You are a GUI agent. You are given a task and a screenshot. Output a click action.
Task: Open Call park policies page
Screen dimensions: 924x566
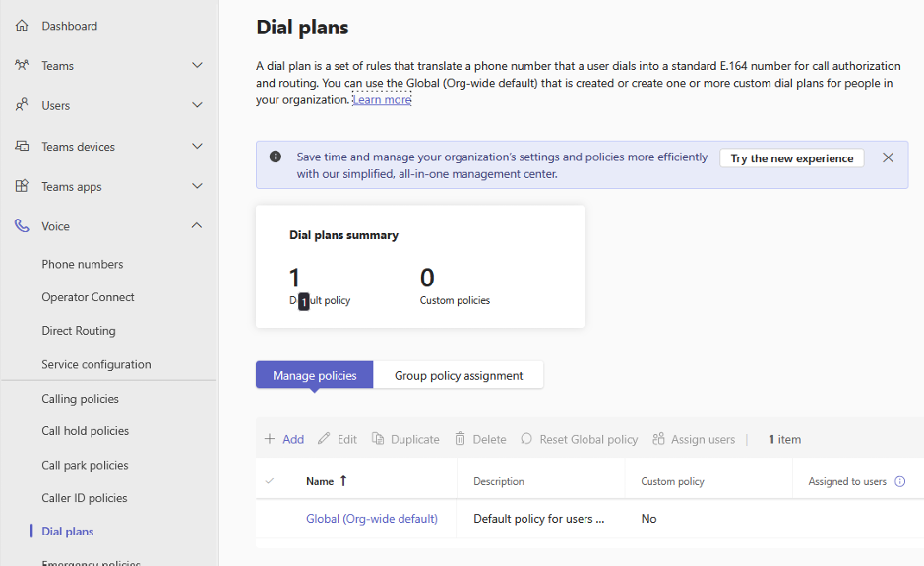[85, 465]
